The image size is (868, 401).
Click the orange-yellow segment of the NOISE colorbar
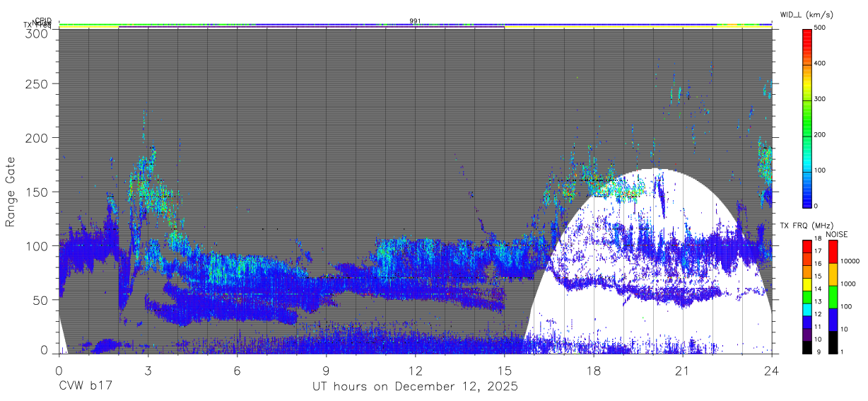pos(832,274)
